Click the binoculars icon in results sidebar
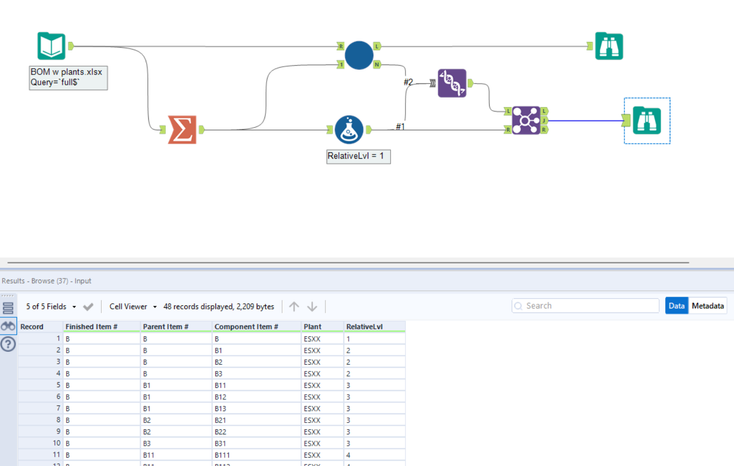734x466 pixels. [8, 326]
